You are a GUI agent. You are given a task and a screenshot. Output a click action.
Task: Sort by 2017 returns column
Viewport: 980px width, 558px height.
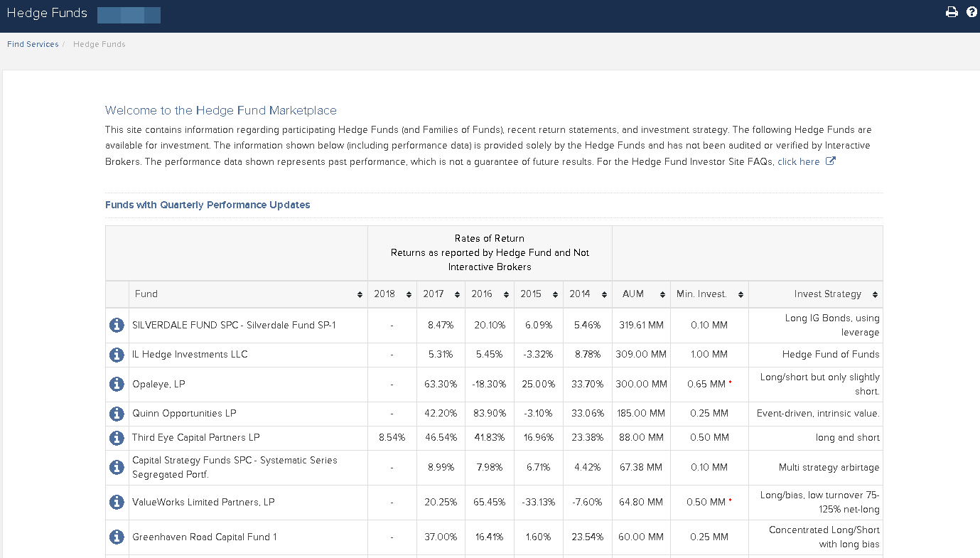tap(441, 294)
